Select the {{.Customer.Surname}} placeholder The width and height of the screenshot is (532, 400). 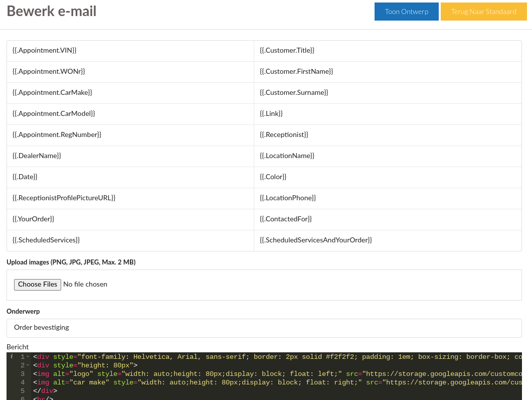(294, 92)
